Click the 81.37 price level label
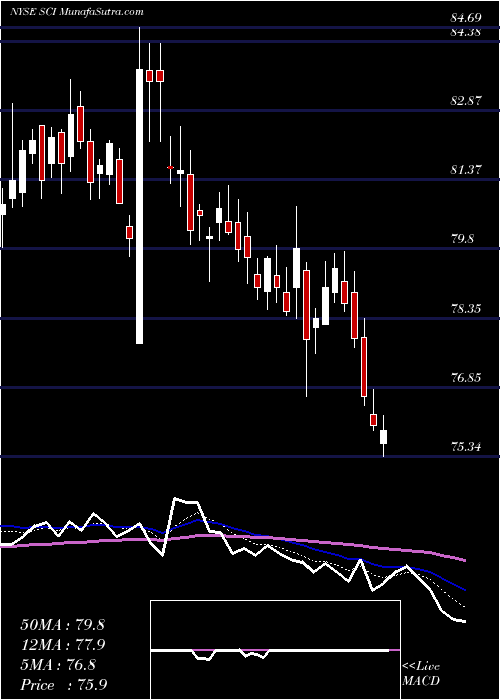Image resolution: width=500 pixels, height=700 pixels. tap(466, 170)
